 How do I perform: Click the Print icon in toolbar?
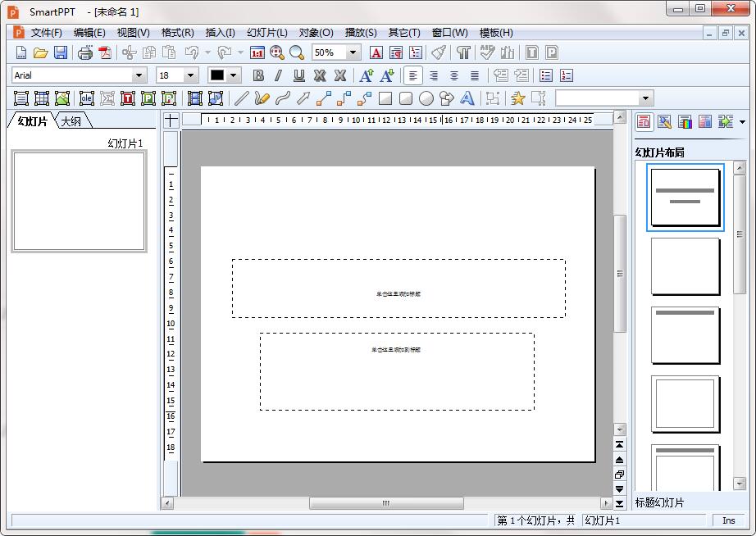(x=85, y=52)
